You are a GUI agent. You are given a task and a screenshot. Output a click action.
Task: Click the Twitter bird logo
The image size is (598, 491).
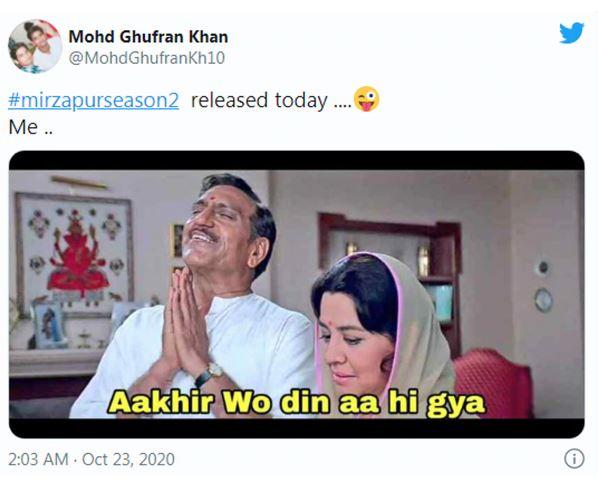(572, 33)
